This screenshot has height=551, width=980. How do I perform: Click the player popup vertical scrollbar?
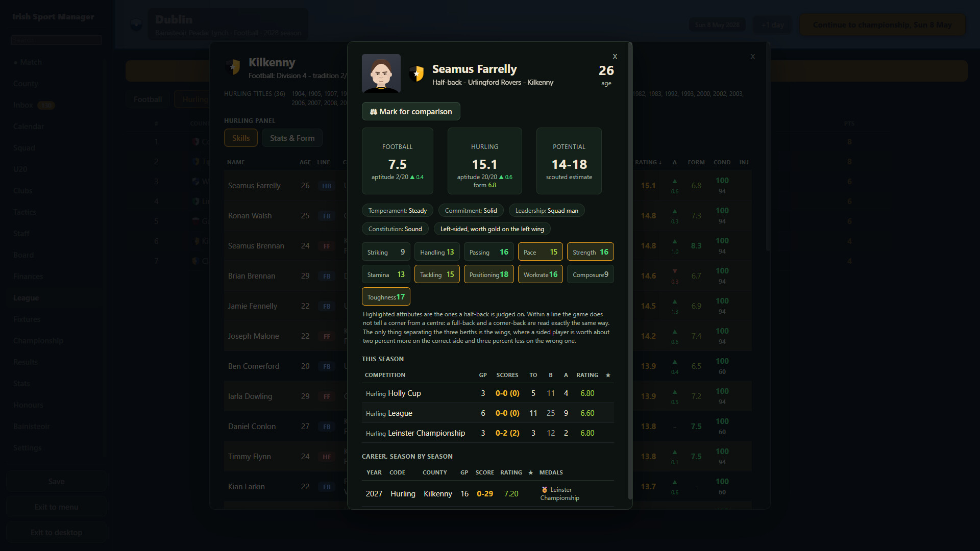[630, 270]
